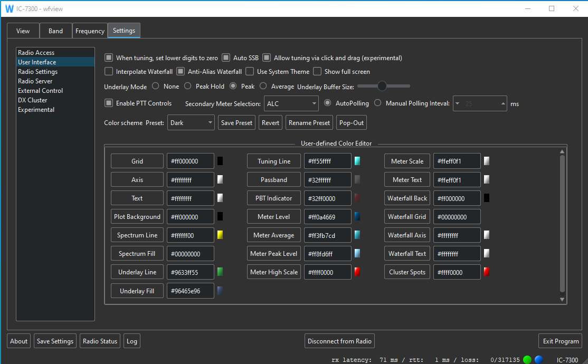This screenshot has width=588, height=364.
Task: Select the Peak Hold underlay mode
Action: coord(188,86)
